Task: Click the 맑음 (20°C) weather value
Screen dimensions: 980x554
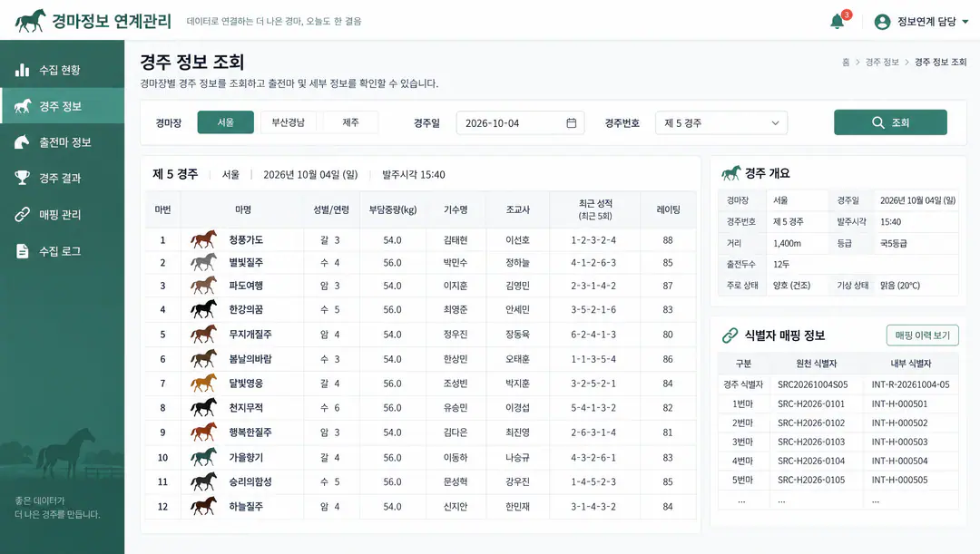Action: pyautogui.click(x=900, y=286)
